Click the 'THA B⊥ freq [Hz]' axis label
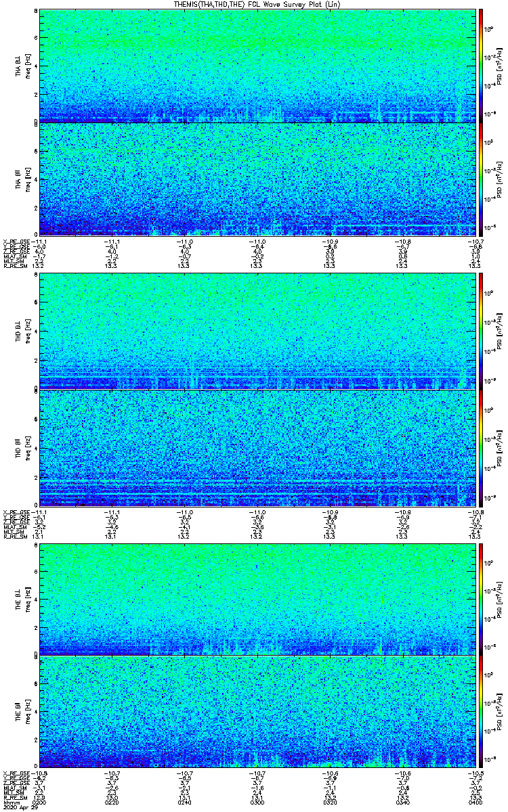Image resolution: width=508 pixels, height=812 pixels. 22,66
